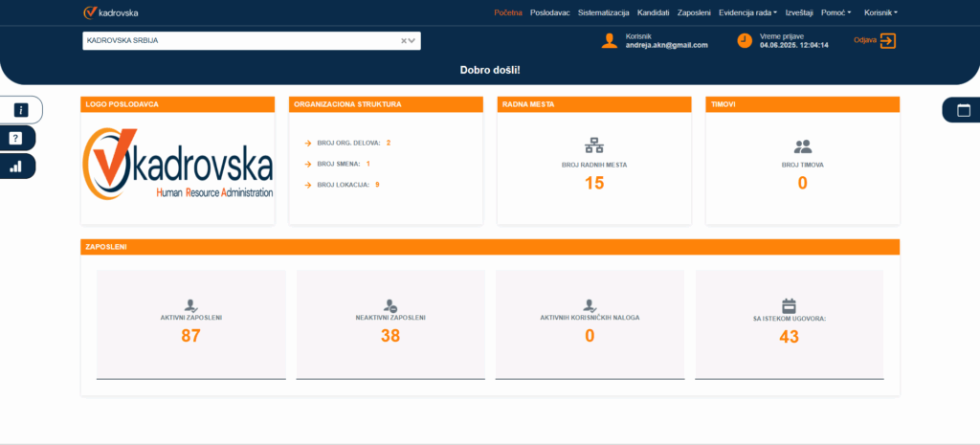Go to the Sistematizacija menu item
Image resolution: width=980 pixels, height=445 pixels.
pyautogui.click(x=603, y=12)
